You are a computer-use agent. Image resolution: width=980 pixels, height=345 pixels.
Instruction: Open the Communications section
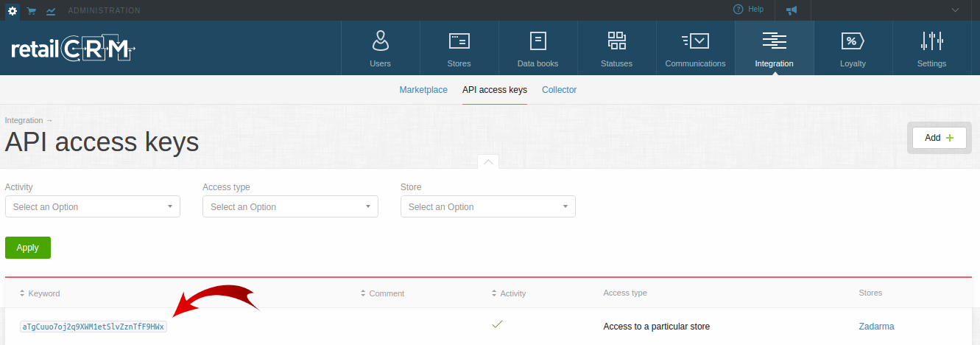[696, 48]
